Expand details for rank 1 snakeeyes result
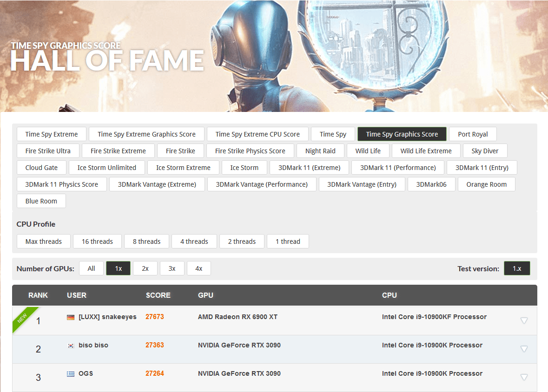The image size is (548, 392). pos(524,320)
